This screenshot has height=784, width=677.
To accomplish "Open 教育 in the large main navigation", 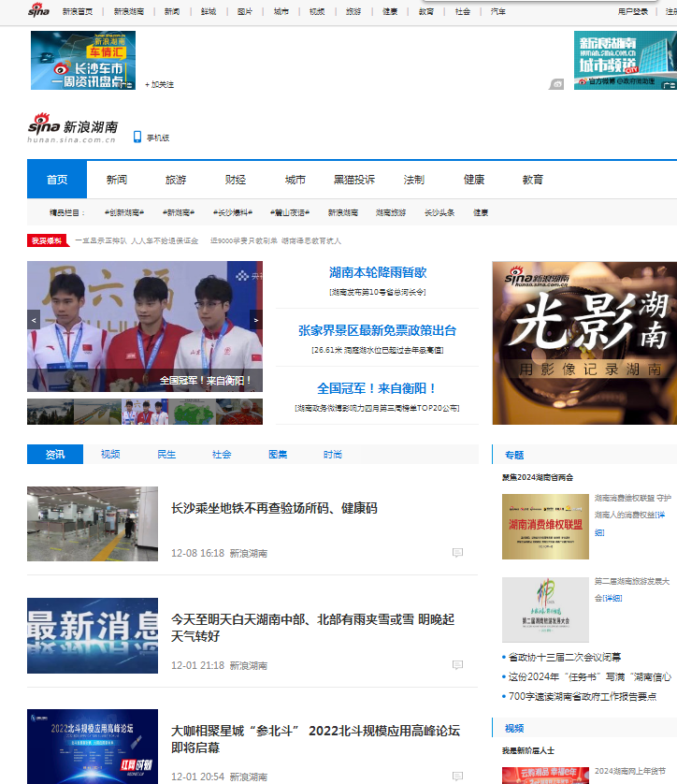I will 533,180.
